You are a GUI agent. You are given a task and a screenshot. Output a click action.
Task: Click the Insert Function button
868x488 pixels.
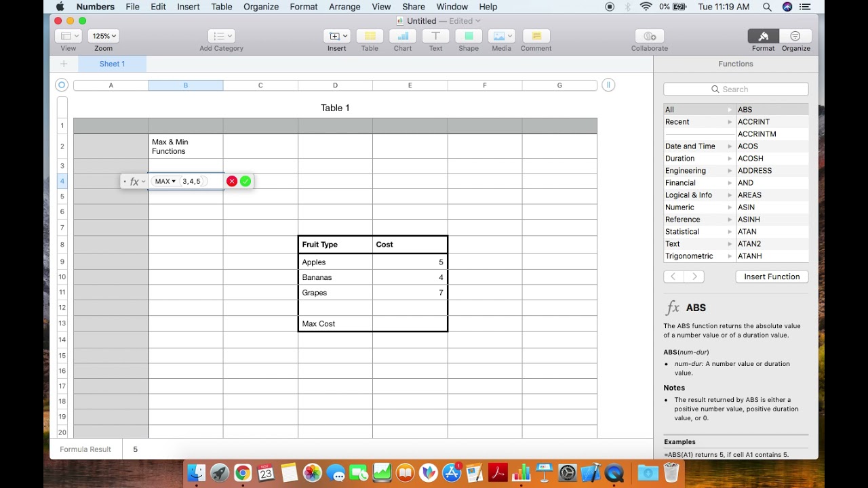pyautogui.click(x=772, y=277)
